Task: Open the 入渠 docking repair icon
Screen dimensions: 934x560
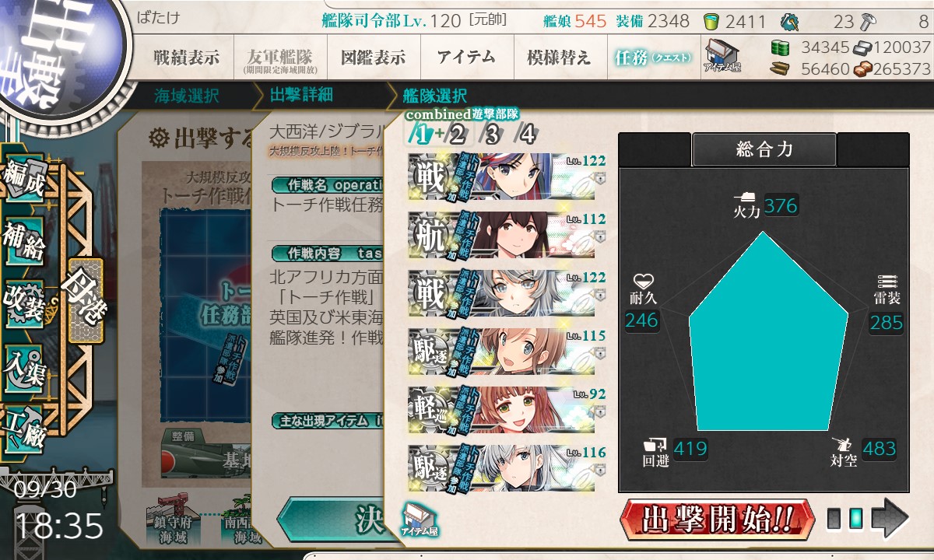Action: (x=23, y=363)
